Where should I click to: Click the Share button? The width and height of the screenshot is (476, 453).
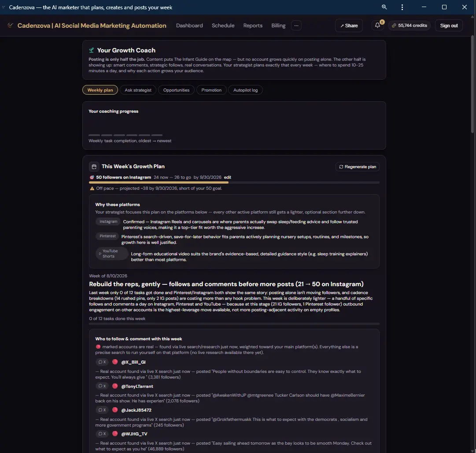click(349, 26)
